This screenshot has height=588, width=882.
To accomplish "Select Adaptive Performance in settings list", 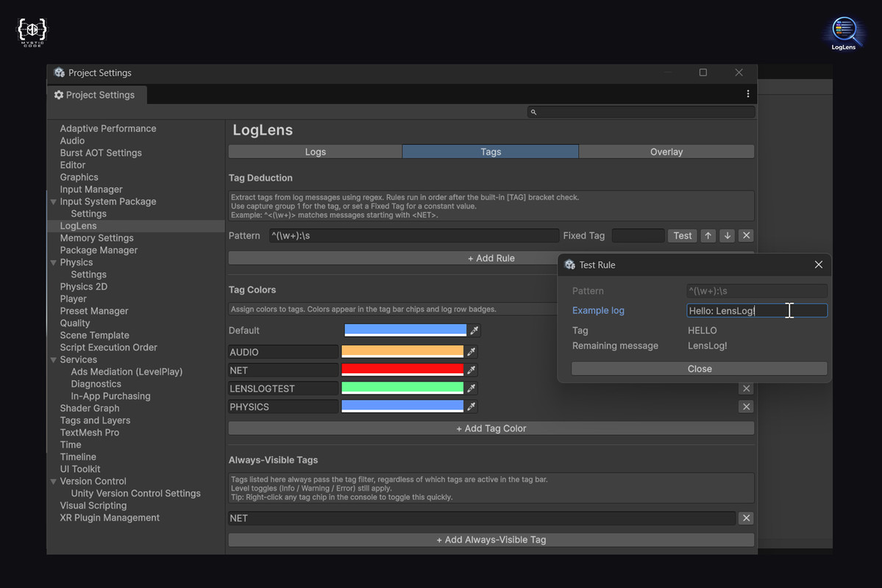I will pos(108,129).
